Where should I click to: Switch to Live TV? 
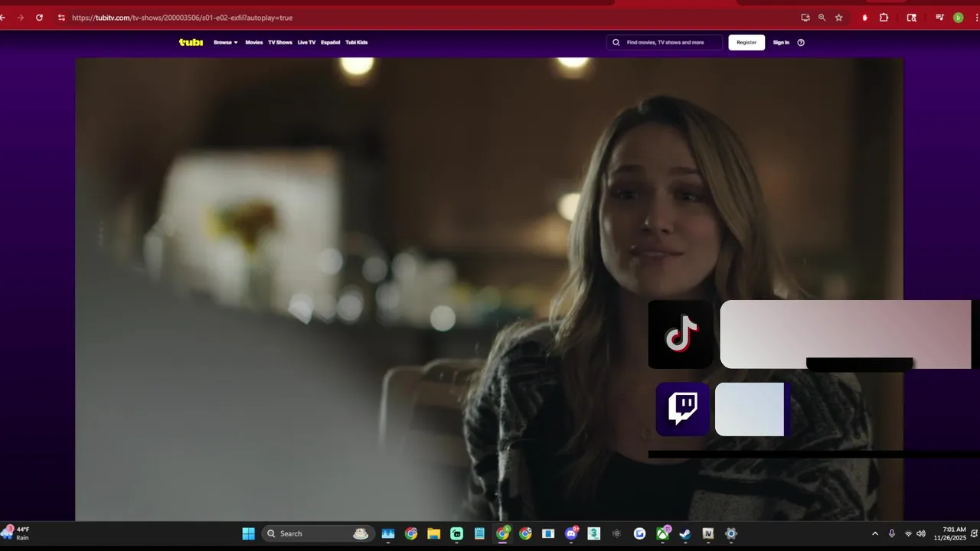tap(306, 42)
